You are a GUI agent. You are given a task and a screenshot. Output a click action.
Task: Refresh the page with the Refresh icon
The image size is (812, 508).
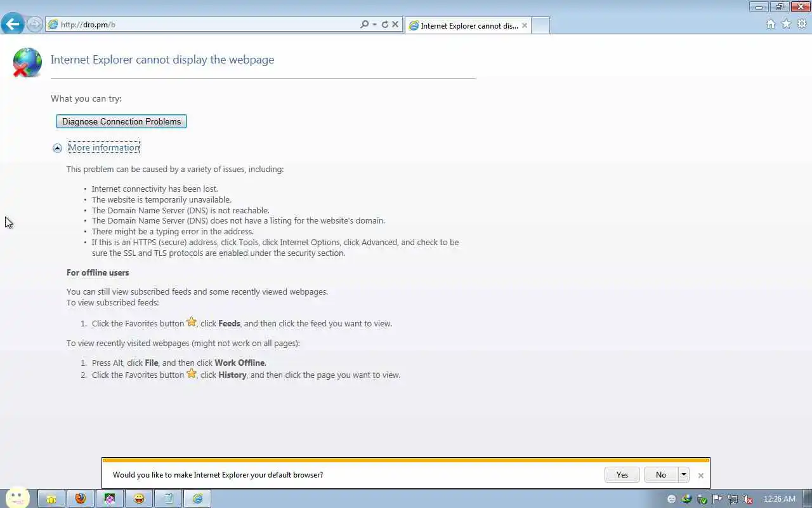[x=384, y=25]
